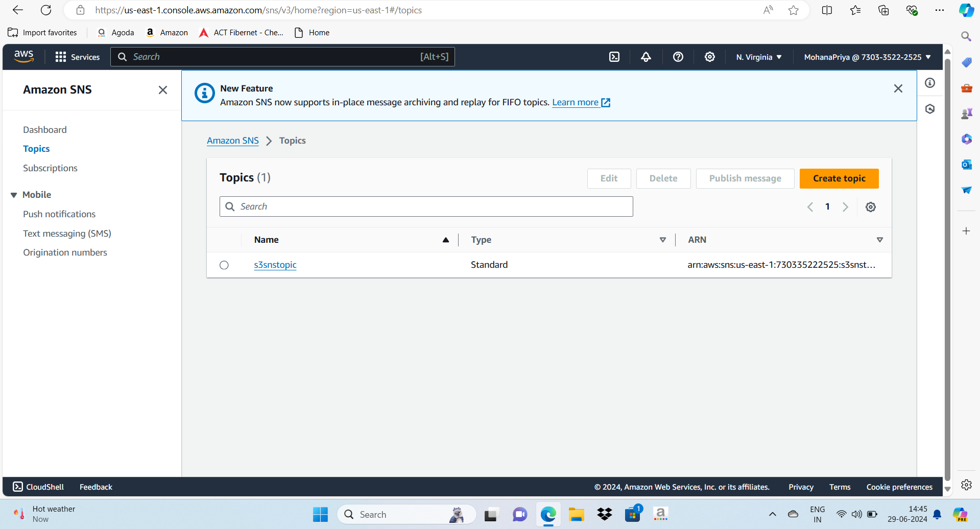Click the Delete topic button
This screenshot has width=980, height=529.
(x=663, y=178)
